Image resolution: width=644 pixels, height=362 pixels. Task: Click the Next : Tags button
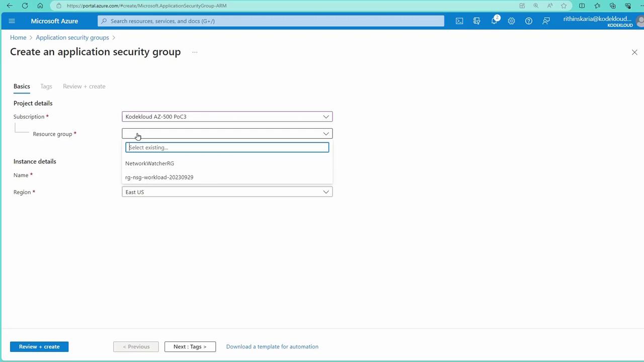[190, 346]
